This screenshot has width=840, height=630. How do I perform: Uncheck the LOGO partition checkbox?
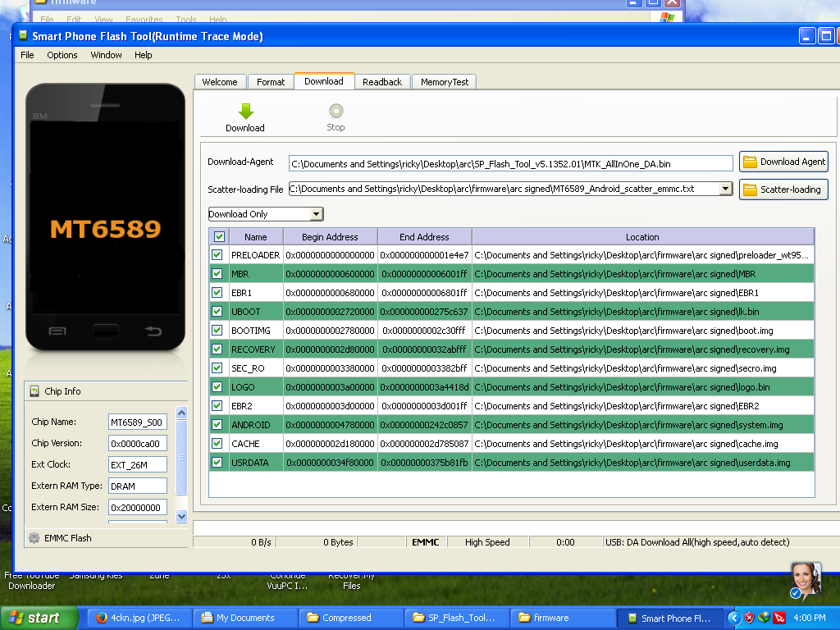[217, 387]
